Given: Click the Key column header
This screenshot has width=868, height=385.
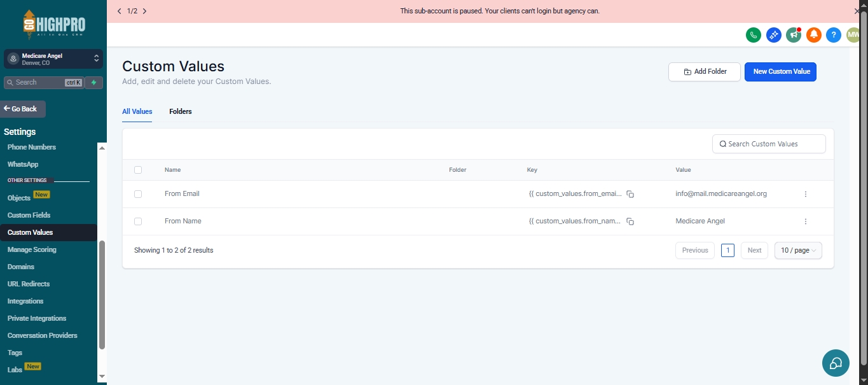Looking at the screenshot, I should tap(532, 170).
